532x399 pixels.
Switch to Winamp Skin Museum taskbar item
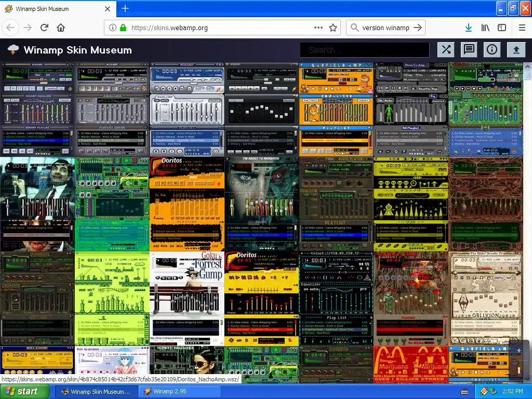pyautogui.click(x=96, y=392)
